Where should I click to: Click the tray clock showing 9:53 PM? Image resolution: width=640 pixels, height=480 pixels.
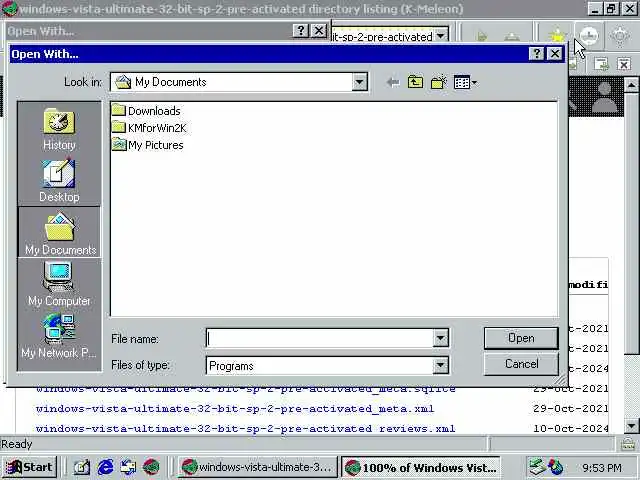pos(602,467)
